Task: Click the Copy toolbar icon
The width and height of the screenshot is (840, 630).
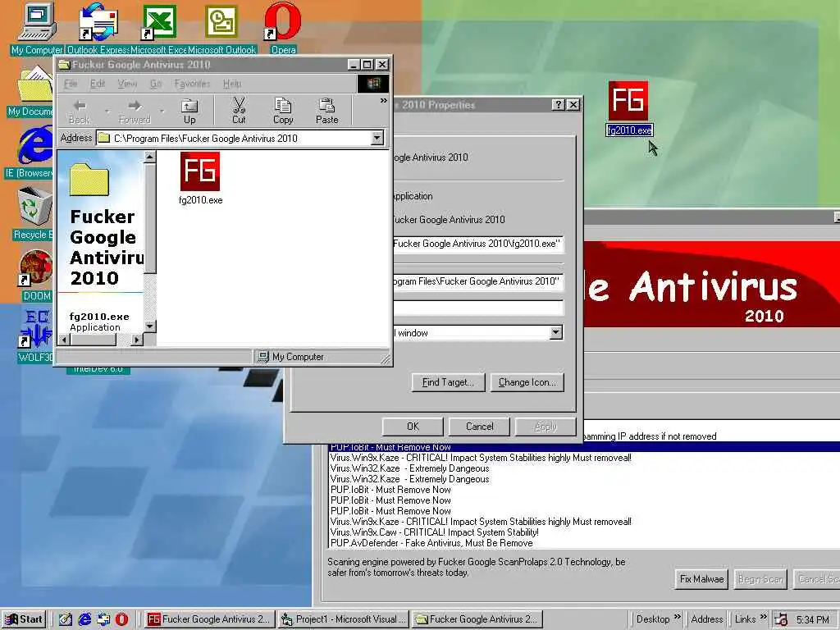Action: [x=283, y=112]
